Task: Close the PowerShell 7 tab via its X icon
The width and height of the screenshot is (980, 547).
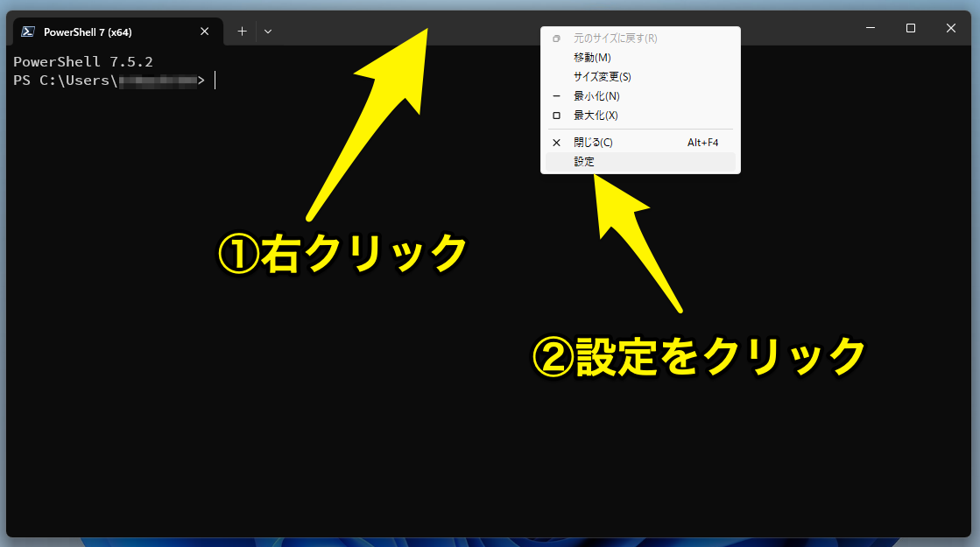Action: 204,31
